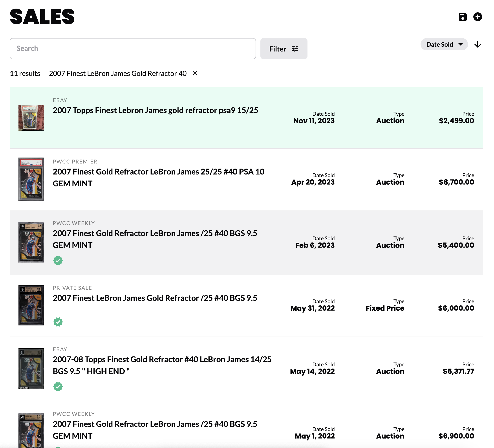This screenshot has height=448, width=494.
Task: Open thumbnail of May 1, 2022 card
Action: coord(31,430)
